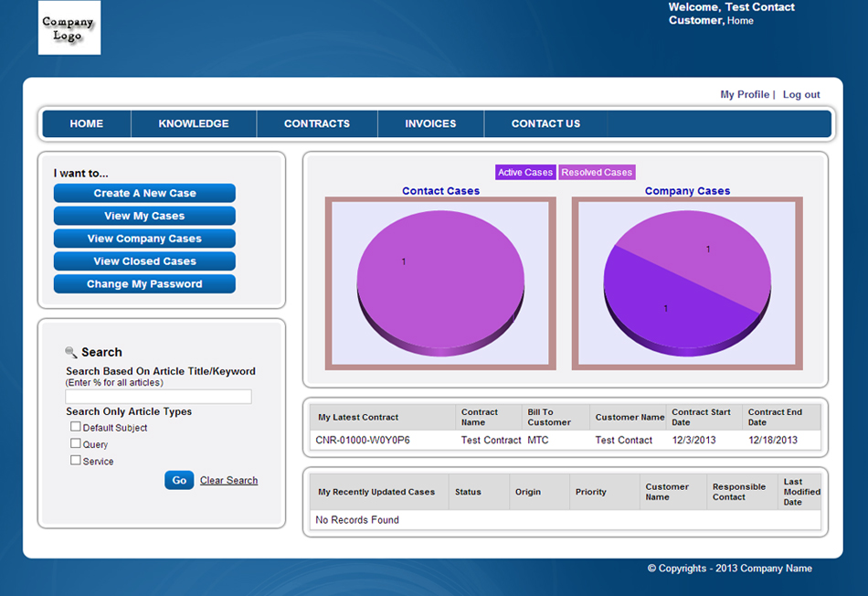Screen dimensions: 868x596
Task: Open View Company Cases
Action: (x=144, y=239)
